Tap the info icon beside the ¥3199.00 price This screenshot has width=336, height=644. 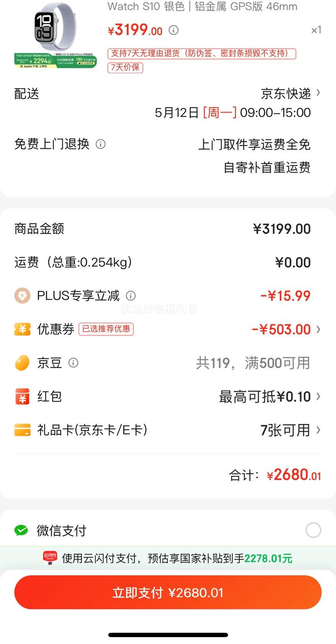click(x=174, y=30)
